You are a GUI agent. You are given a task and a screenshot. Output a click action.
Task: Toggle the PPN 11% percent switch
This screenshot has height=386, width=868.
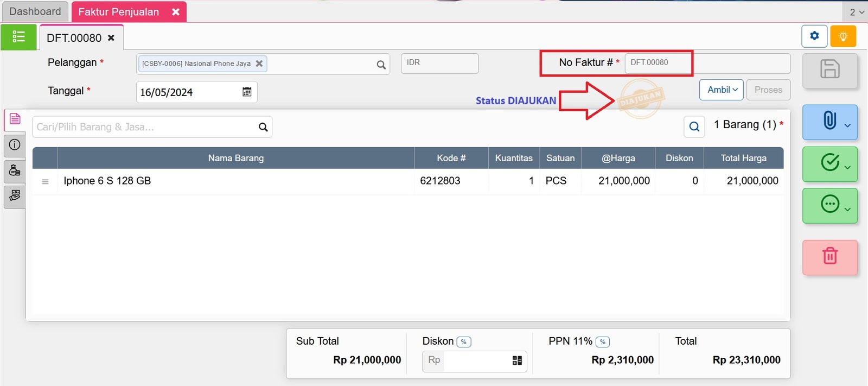[x=602, y=342]
